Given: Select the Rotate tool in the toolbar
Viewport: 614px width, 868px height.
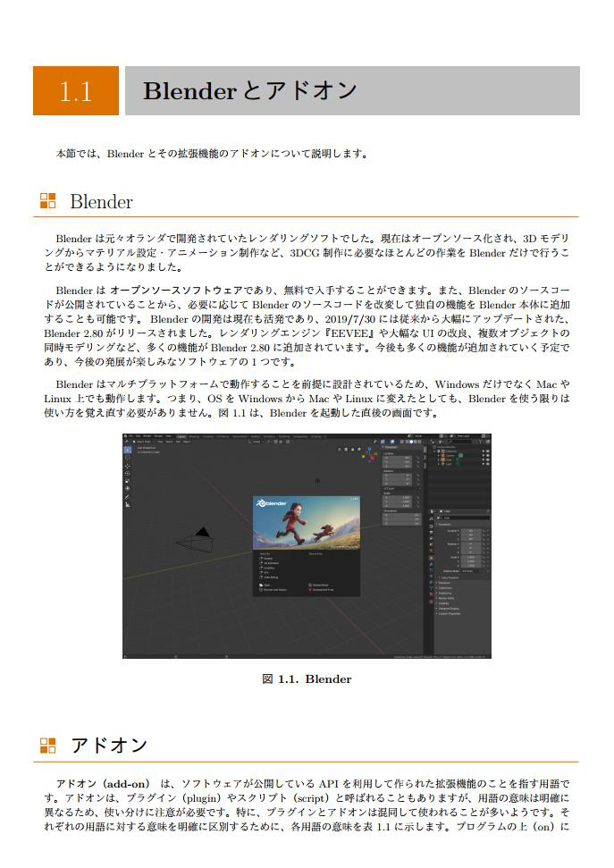Looking at the screenshot, I should (x=127, y=473).
